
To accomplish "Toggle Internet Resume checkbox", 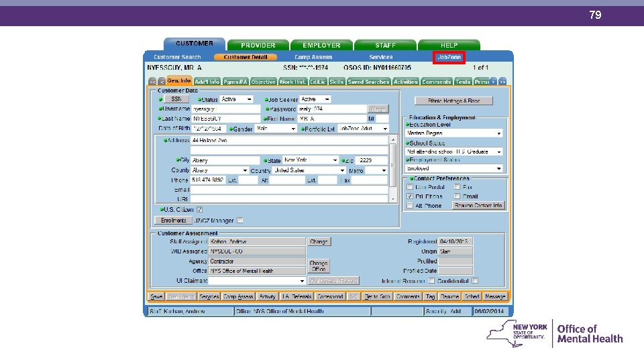I will [431, 281].
